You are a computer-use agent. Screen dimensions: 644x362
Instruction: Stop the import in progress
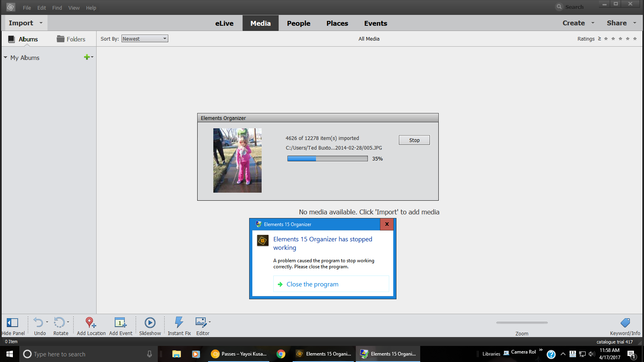(414, 140)
